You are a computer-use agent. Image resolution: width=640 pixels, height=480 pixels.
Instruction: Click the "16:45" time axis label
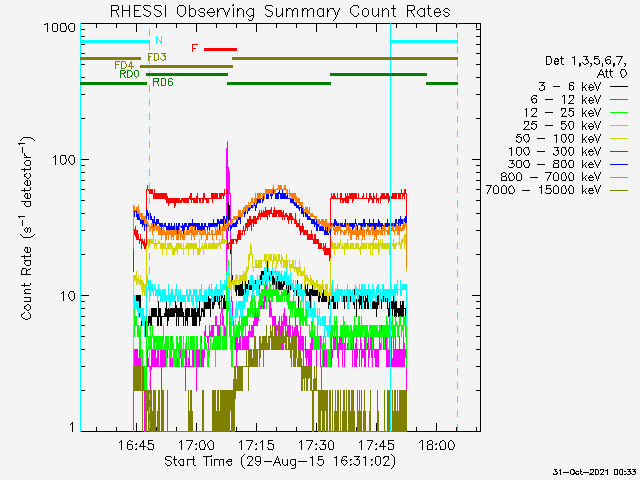pyautogui.click(x=136, y=445)
